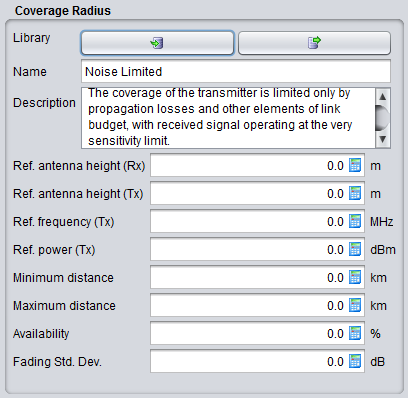This screenshot has height=398, width=408.
Task: Click the Coverage Radius panel title
Action: tap(63, 11)
